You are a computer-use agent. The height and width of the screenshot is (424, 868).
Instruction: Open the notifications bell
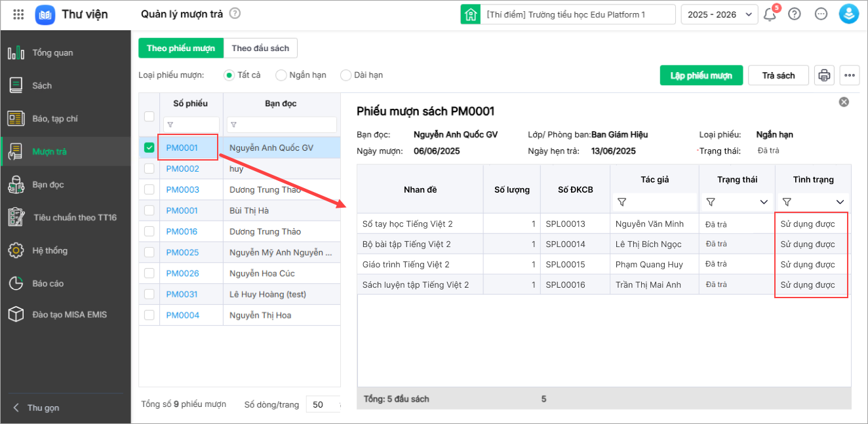click(770, 14)
